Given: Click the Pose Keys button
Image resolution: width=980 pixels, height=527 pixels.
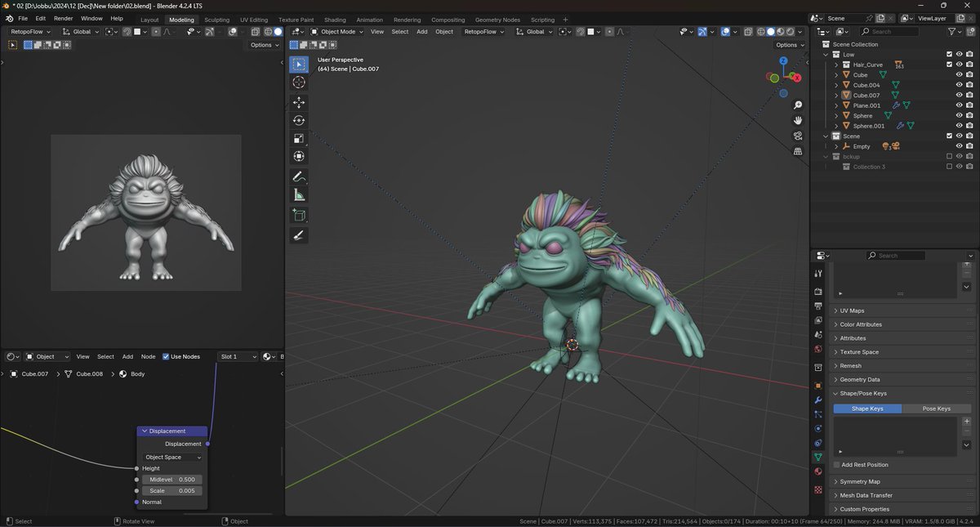Looking at the screenshot, I should [x=936, y=409].
